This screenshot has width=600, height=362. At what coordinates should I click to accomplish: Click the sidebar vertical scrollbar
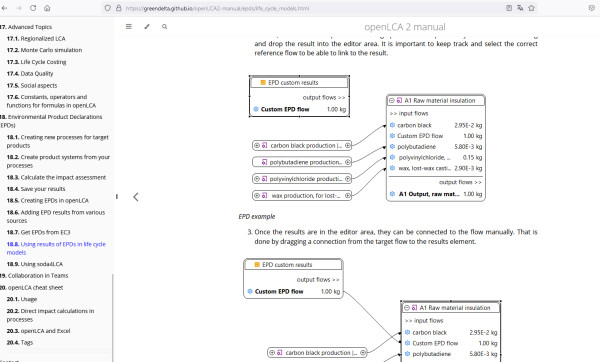[112, 318]
